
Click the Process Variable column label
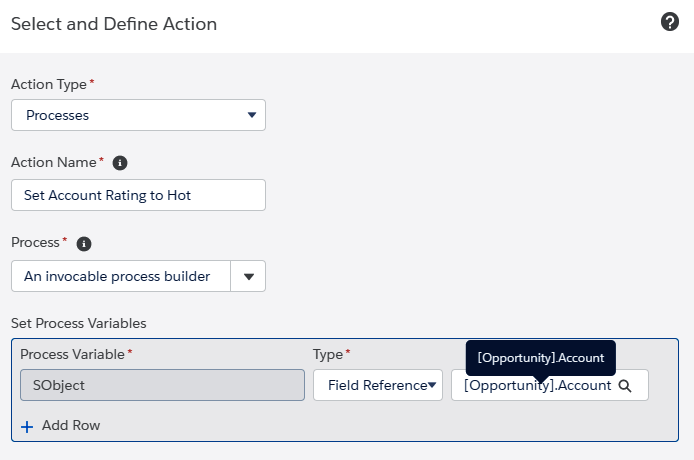(x=73, y=354)
